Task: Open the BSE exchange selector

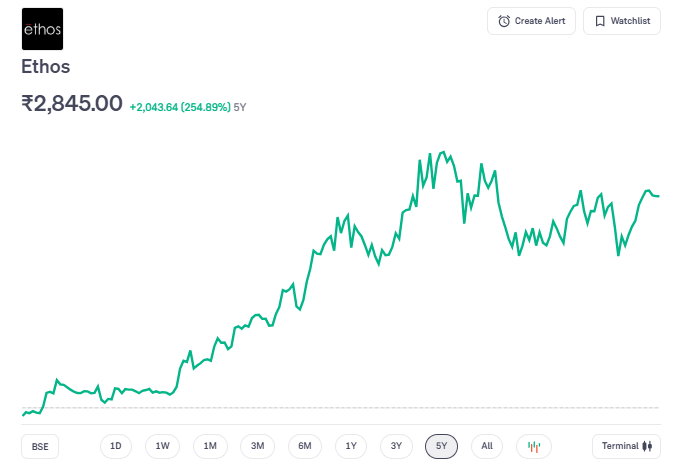Action: tap(40, 446)
